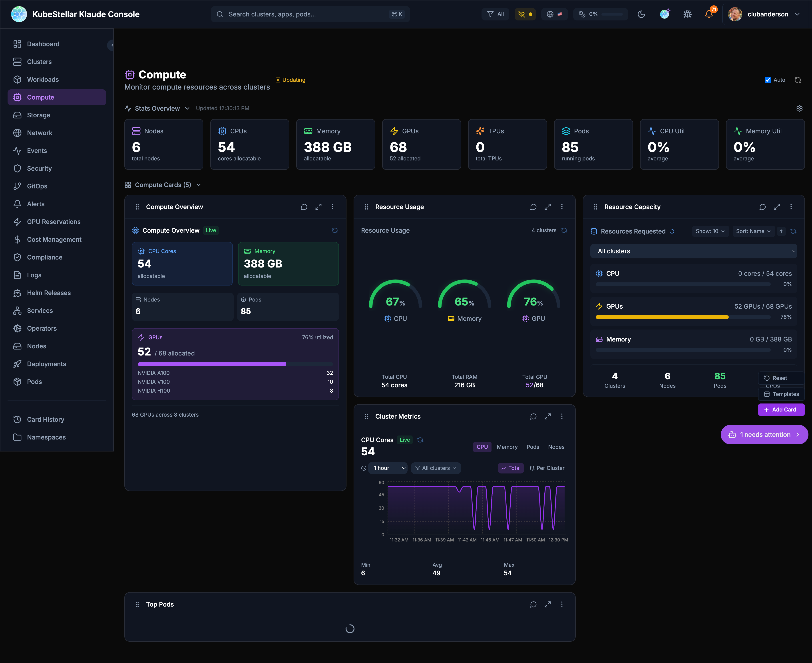The height and width of the screenshot is (663, 812).
Task: Select the Total chart mode
Action: point(511,468)
